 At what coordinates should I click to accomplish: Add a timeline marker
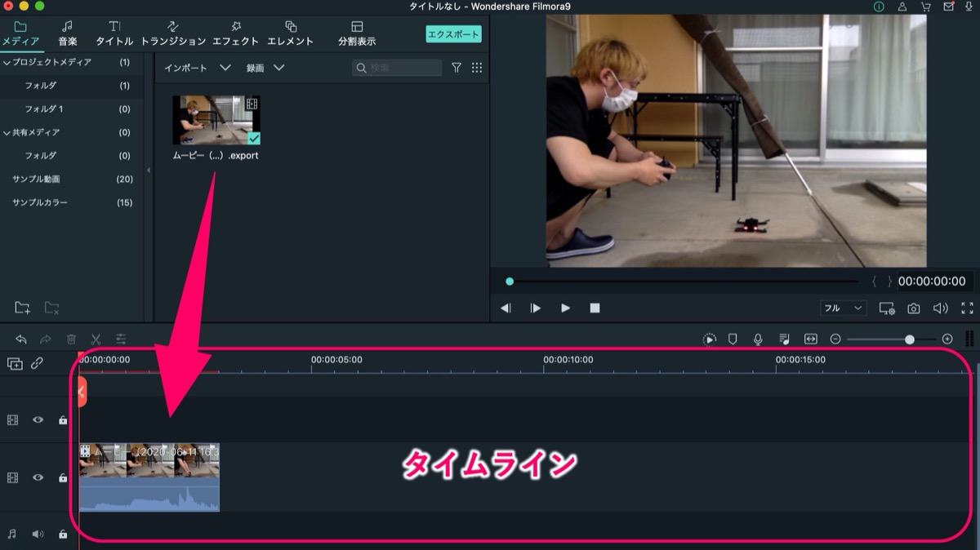click(x=733, y=339)
